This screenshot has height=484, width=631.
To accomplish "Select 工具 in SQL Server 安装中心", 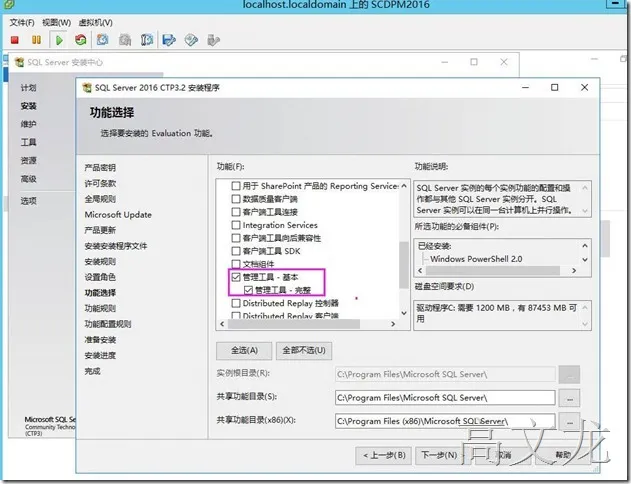I will [29, 142].
